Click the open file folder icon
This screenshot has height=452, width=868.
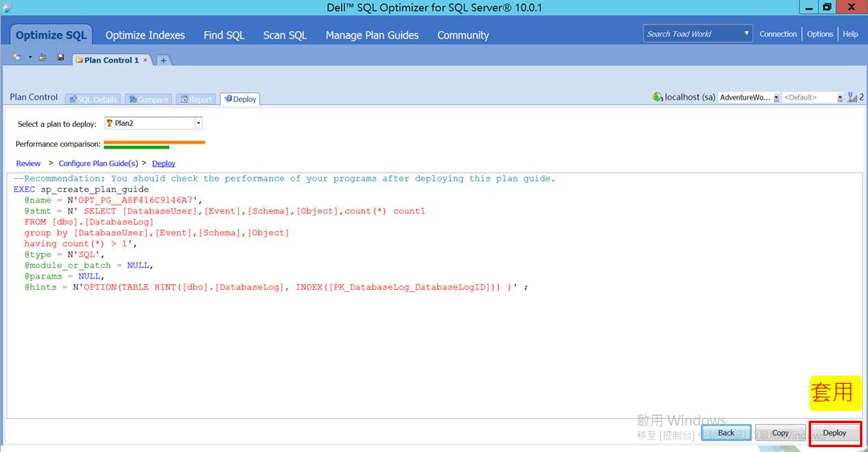[42, 57]
